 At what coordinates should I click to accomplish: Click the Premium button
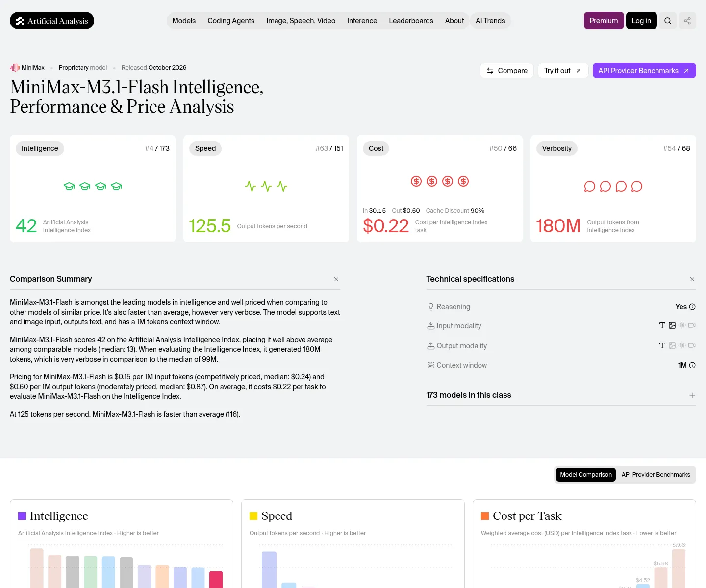tap(604, 21)
